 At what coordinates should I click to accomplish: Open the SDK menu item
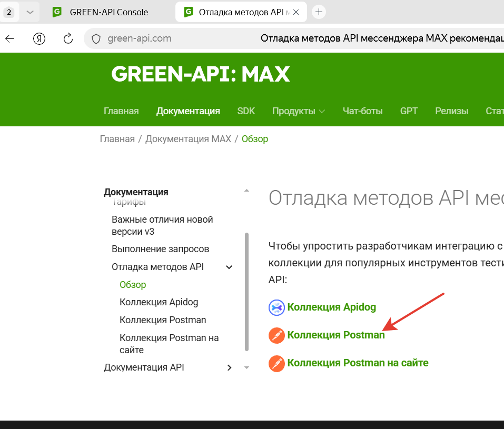tap(246, 111)
